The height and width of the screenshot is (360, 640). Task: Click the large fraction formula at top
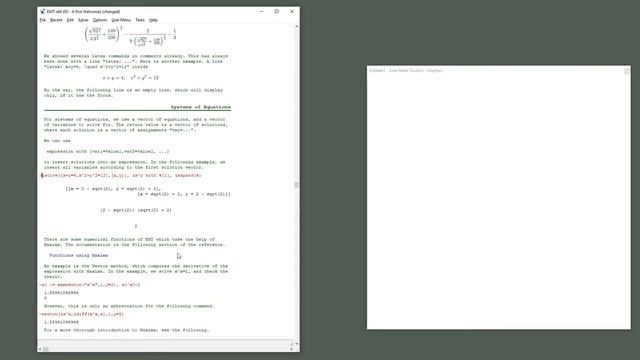tap(130, 36)
